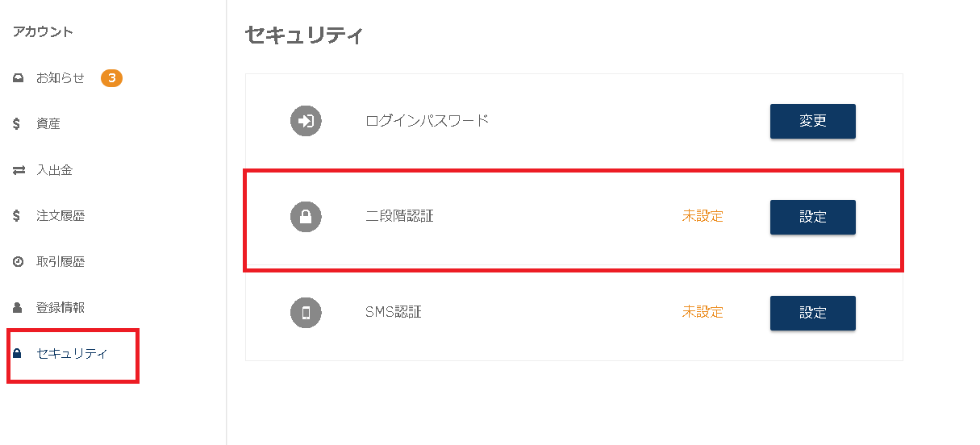Click the 未設定 status next to 二段階認証
The image size is (980, 445).
[703, 216]
